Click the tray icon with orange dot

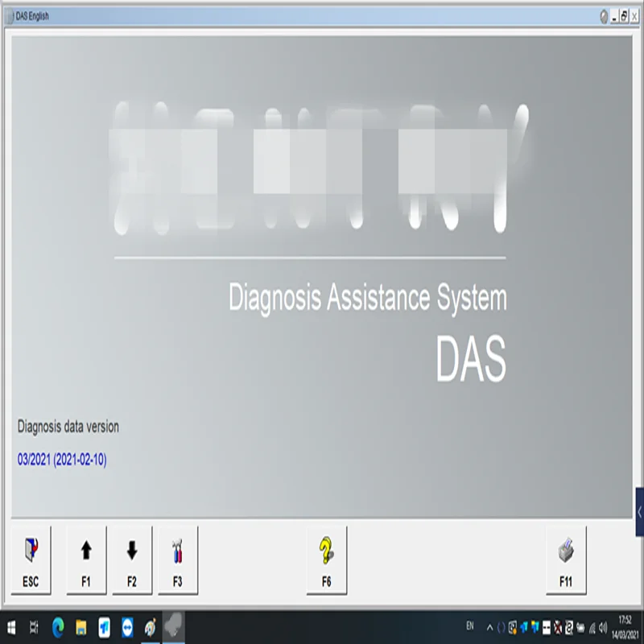(x=513, y=628)
